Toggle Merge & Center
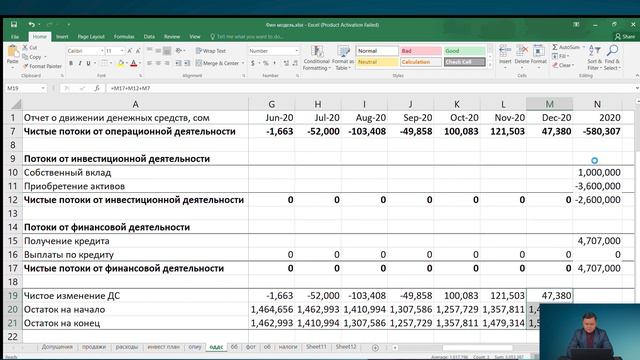The width and height of the screenshot is (640, 360). pos(218,63)
